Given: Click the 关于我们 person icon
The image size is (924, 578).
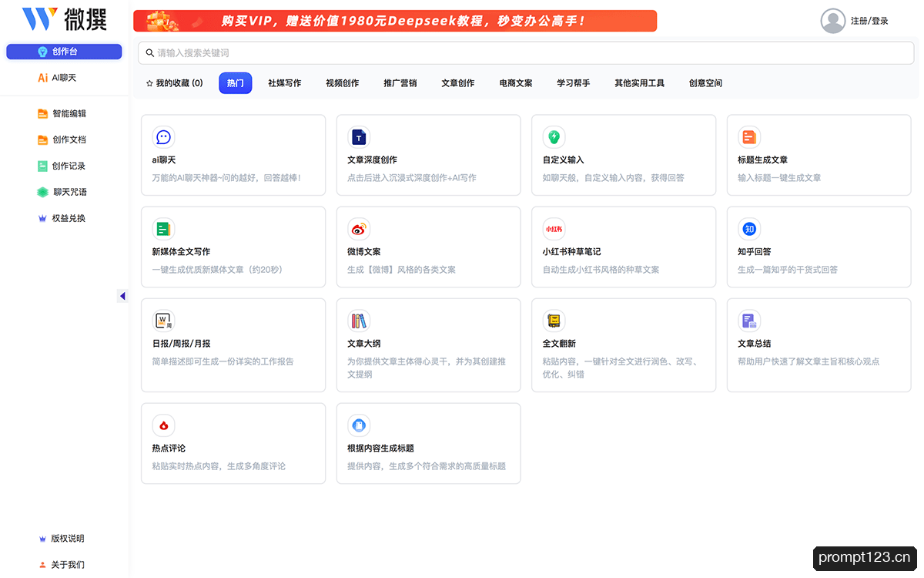Looking at the screenshot, I should pyautogui.click(x=43, y=565).
